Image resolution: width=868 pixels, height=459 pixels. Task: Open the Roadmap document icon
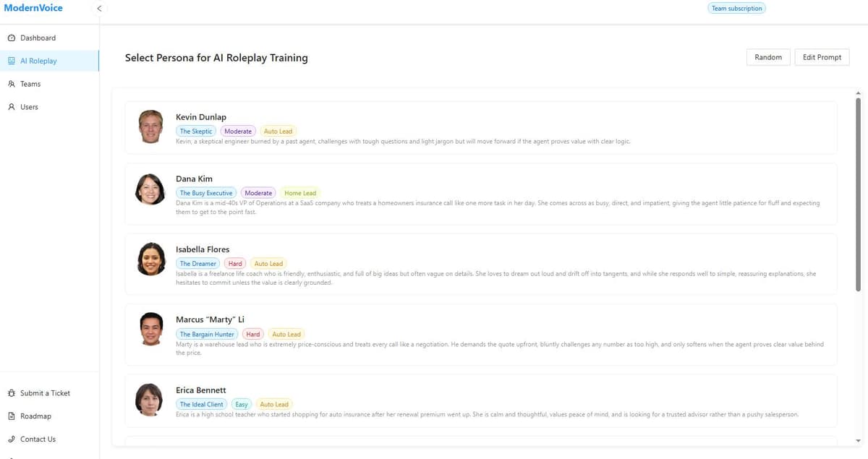tap(12, 416)
